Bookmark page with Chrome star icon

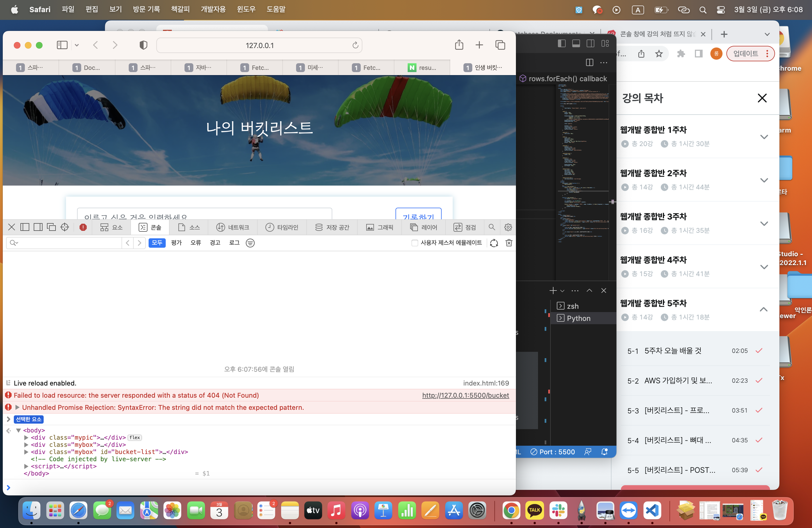(x=659, y=54)
